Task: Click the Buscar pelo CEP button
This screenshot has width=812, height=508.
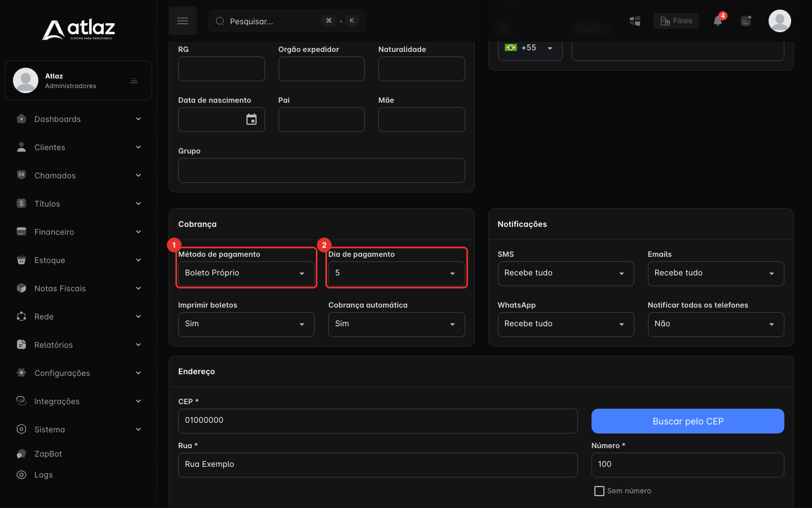Action: 687,421
